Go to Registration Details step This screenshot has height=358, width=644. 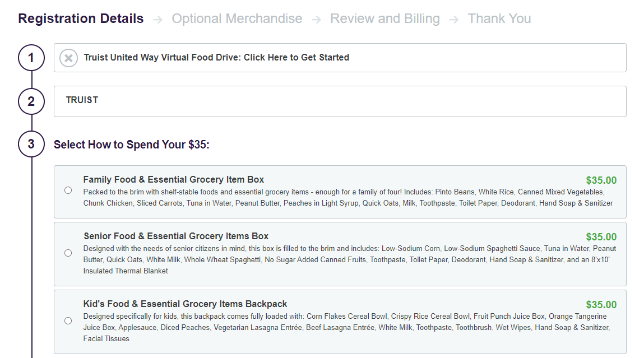[81, 18]
